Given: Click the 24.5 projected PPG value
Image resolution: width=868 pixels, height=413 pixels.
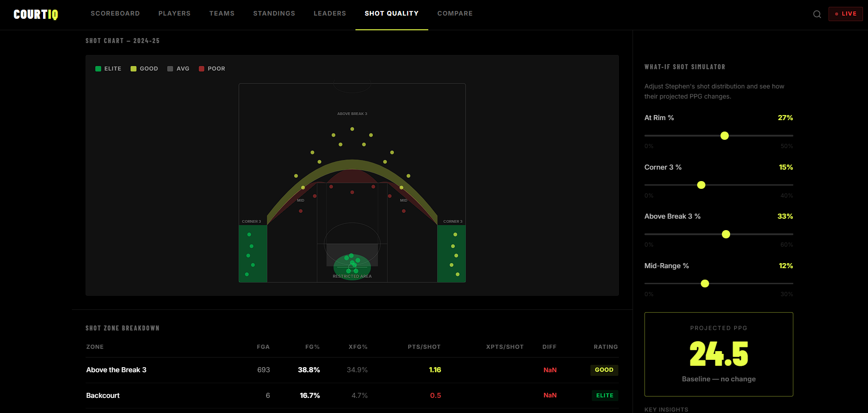Looking at the screenshot, I should (719, 354).
